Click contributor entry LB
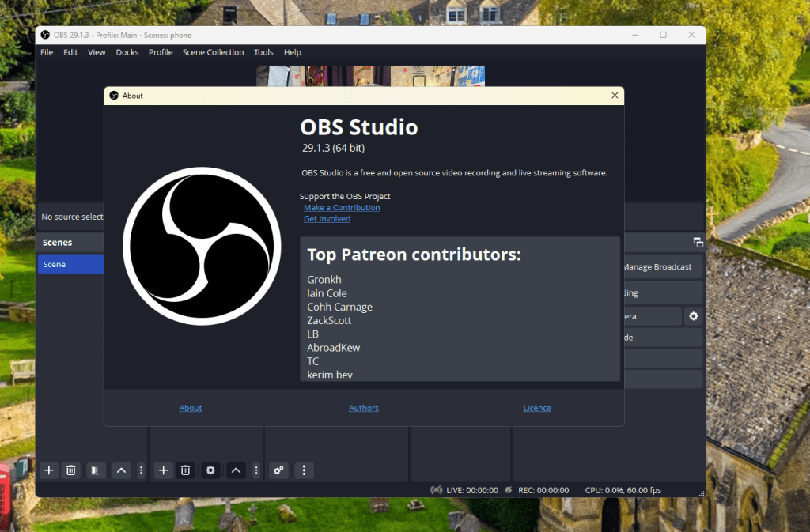Viewport: 810px width, 532px height. 312,334
